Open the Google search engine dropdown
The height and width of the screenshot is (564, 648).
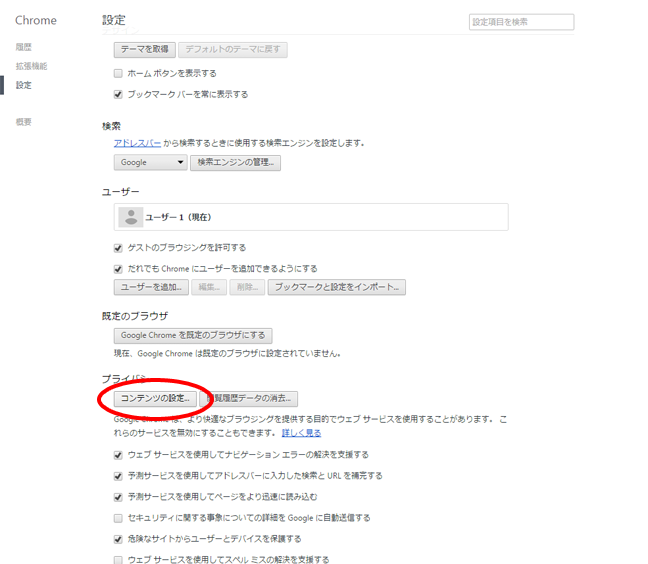pyautogui.click(x=150, y=162)
